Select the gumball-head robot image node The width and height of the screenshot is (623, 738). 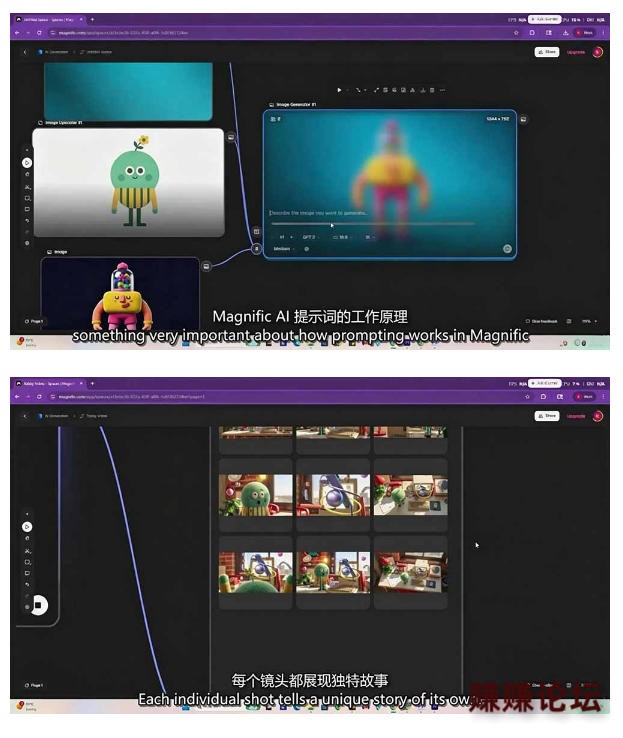[120, 294]
